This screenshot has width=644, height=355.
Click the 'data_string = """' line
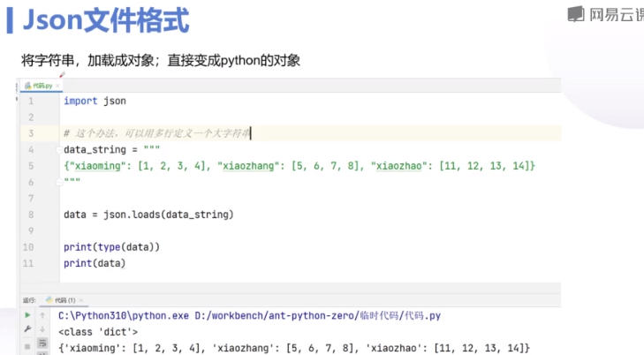click(111, 150)
